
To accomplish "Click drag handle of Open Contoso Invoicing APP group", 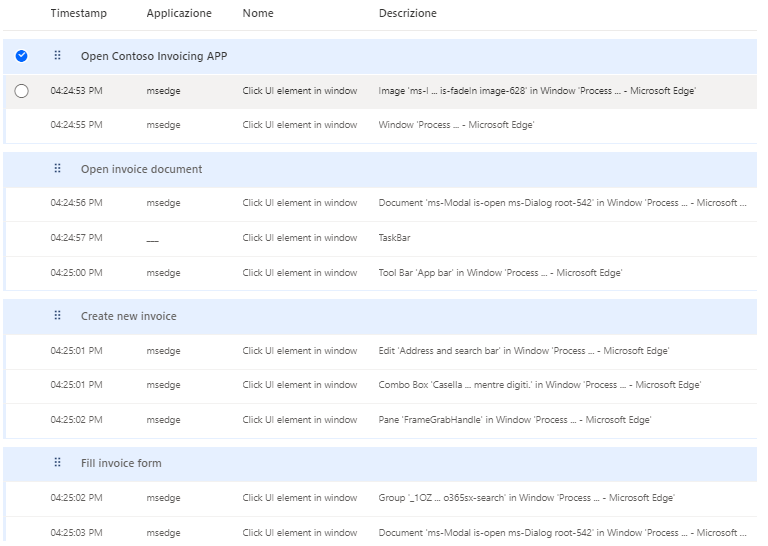I will pos(57,56).
